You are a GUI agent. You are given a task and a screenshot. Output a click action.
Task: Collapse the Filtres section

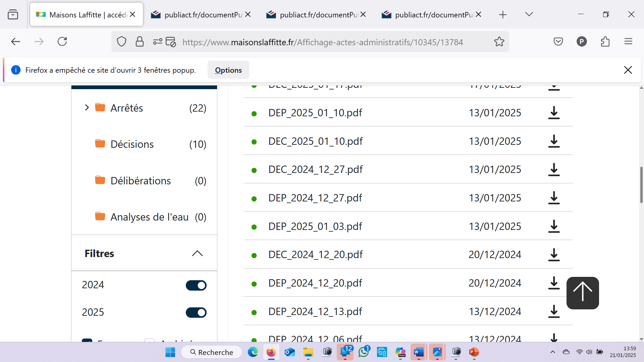197,253
